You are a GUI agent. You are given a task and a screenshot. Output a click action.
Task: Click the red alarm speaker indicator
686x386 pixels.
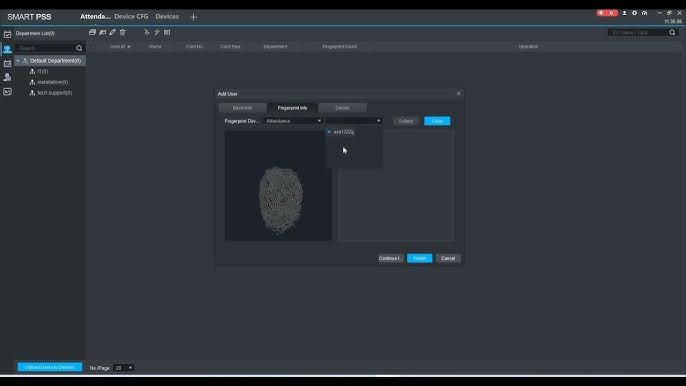tap(607, 13)
